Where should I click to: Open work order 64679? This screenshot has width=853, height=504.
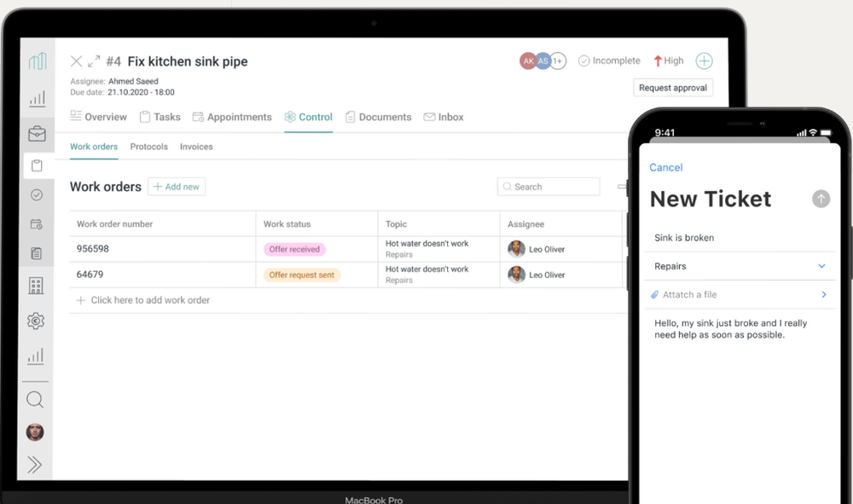tap(90, 274)
